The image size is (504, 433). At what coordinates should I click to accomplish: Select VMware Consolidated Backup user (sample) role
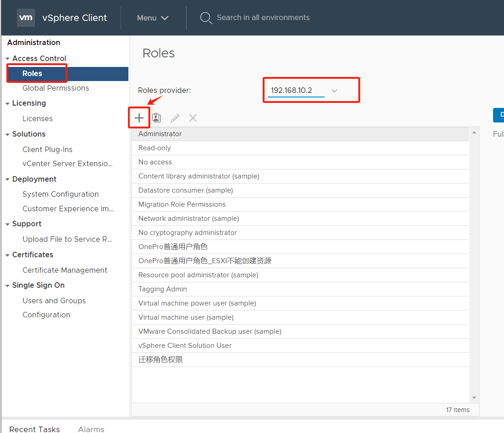tap(300, 332)
